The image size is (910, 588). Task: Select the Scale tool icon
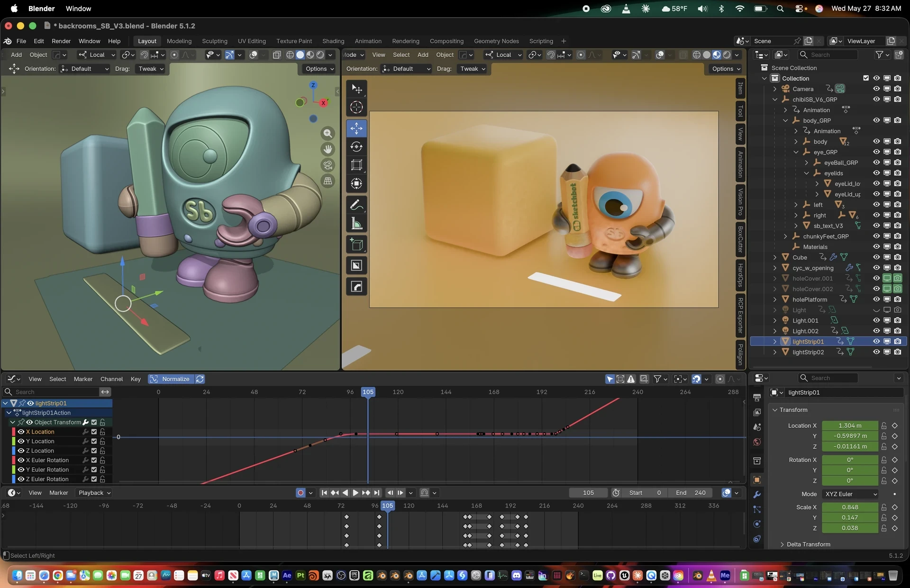coord(356,165)
